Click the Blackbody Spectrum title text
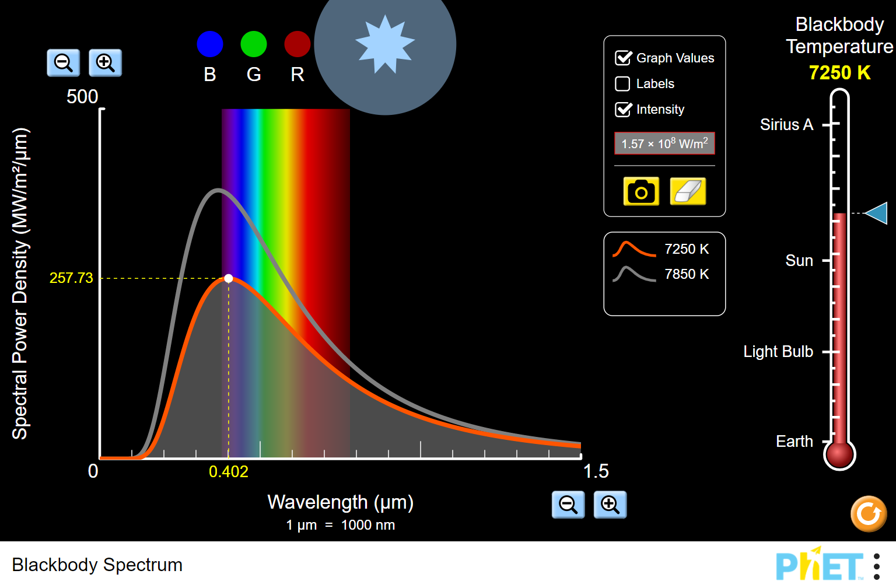Screen dimensions: 896x588 point(97,565)
